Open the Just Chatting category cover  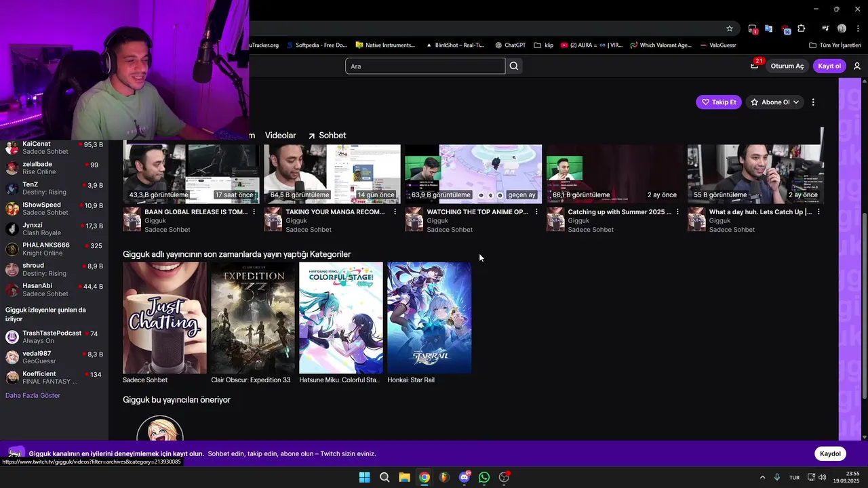click(x=165, y=318)
